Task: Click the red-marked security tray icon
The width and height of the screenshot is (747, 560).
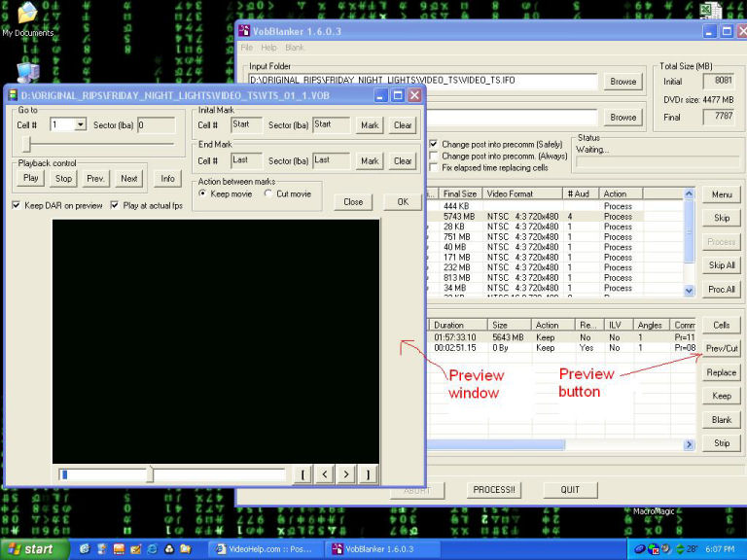Action: coord(654,549)
